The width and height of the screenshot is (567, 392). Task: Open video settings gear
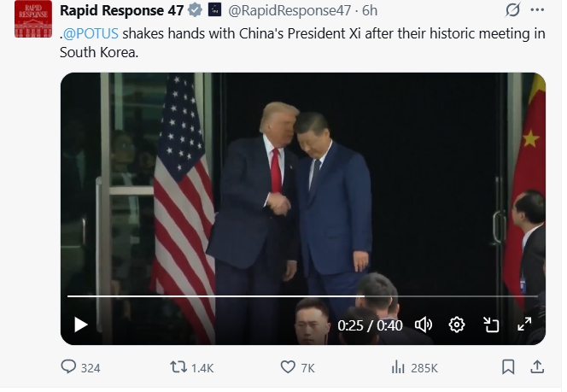(457, 325)
